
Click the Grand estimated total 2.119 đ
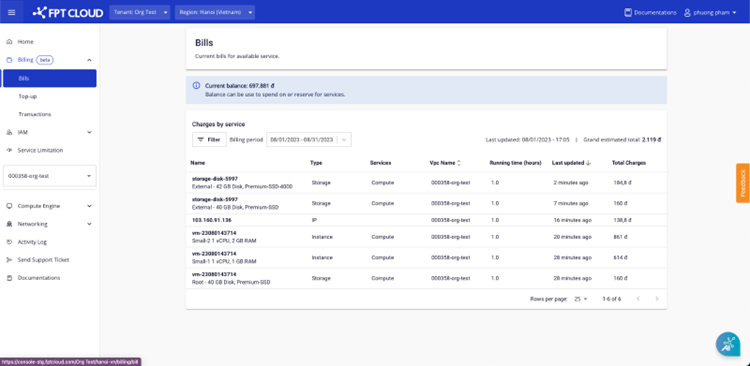pyautogui.click(x=622, y=140)
